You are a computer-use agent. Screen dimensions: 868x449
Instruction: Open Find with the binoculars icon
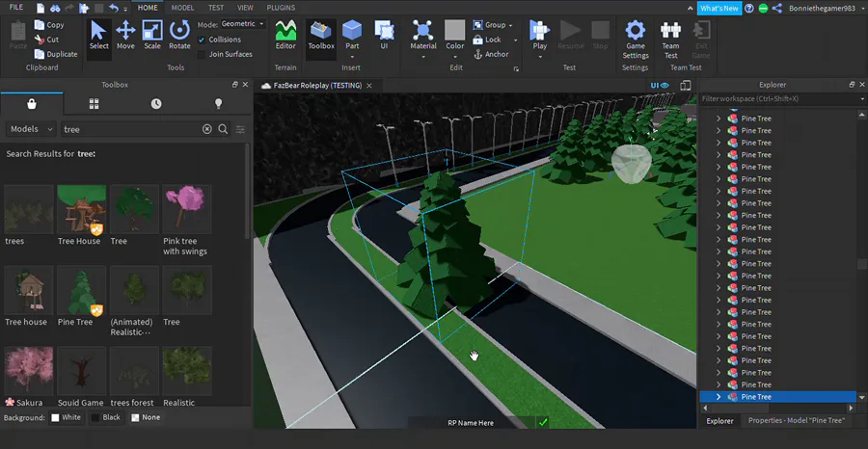pos(55,9)
